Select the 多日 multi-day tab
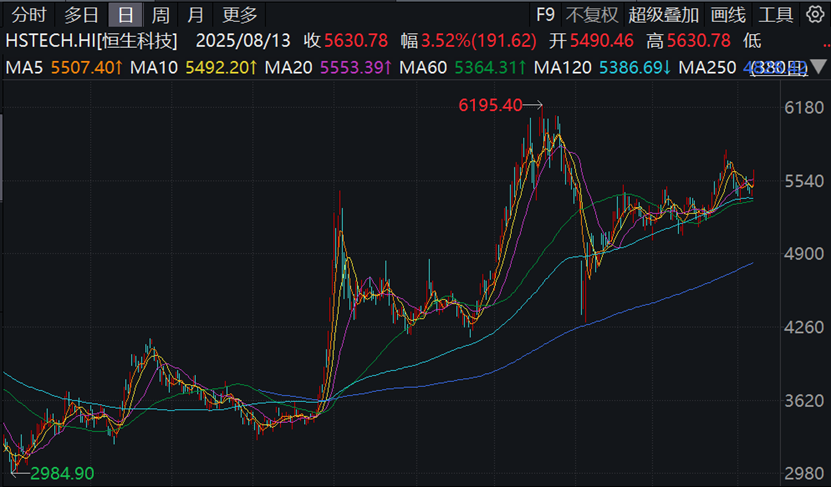This screenshot has height=487, width=831. click(82, 14)
